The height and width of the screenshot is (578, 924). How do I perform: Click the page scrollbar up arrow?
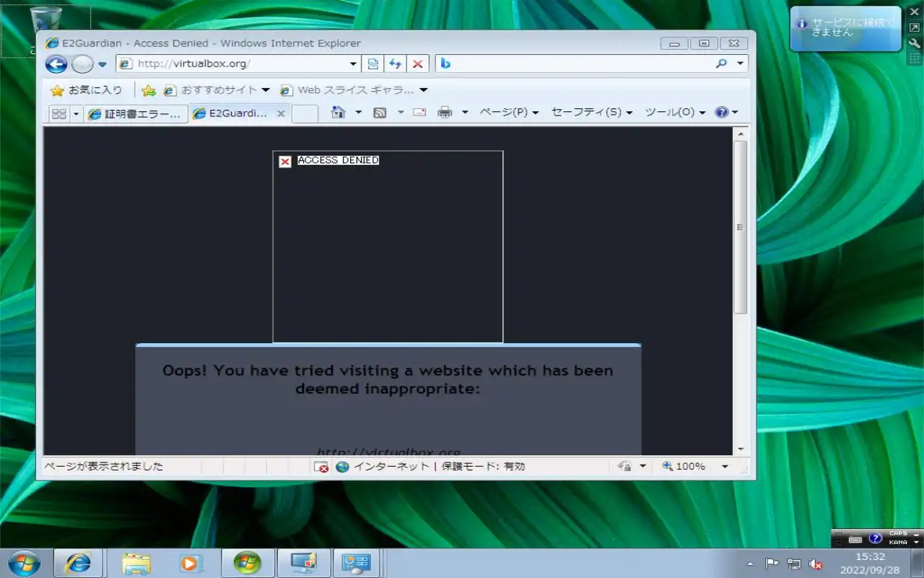click(740, 134)
